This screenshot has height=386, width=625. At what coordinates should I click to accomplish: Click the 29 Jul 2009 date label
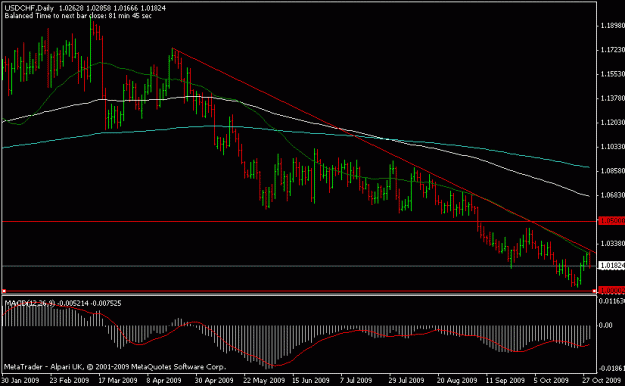[407, 380]
